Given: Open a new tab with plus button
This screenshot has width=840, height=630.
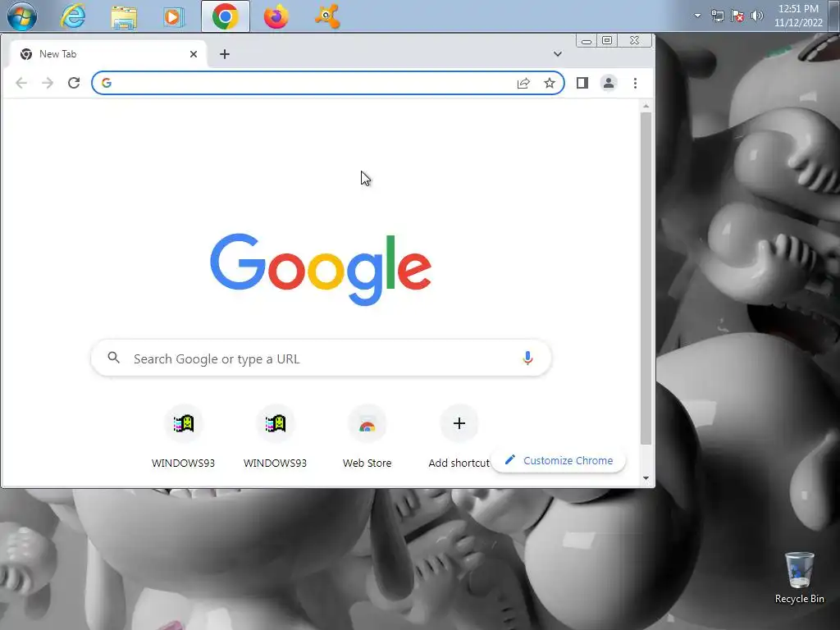Looking at the screenshot, I should 225,54.
